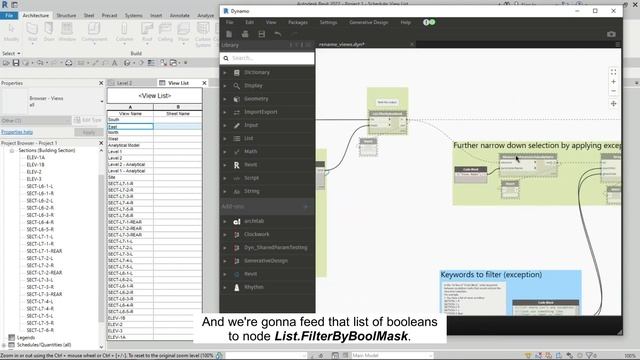The width and height of the screenshot is (640, 360).
Task: Expand the archilab add-on package
Action: tap(225, 221)
